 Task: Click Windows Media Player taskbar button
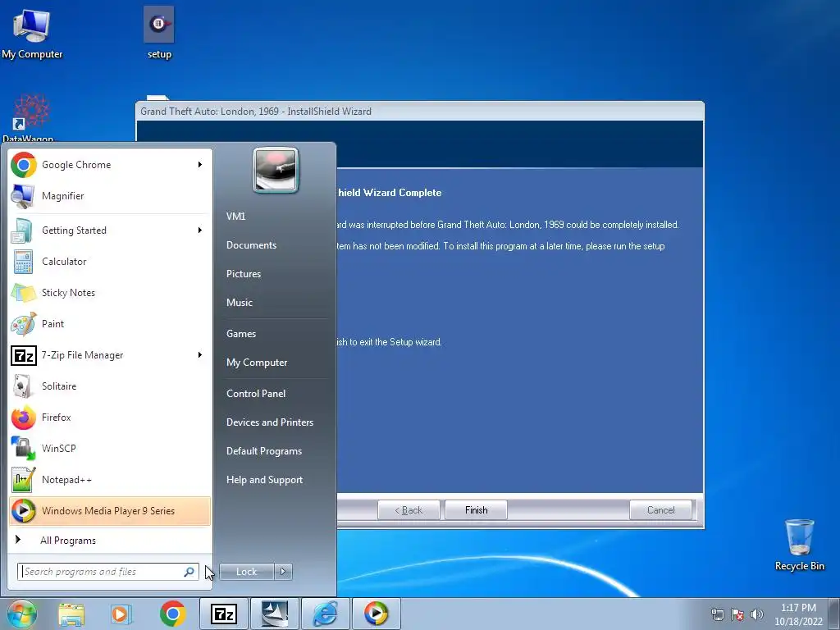coord(376,614)
